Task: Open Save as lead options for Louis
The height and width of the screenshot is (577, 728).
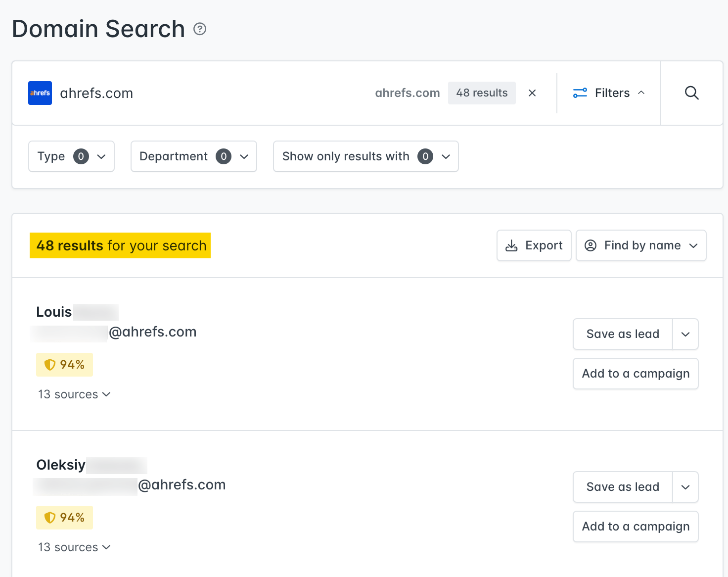Action: pos(685,334)
